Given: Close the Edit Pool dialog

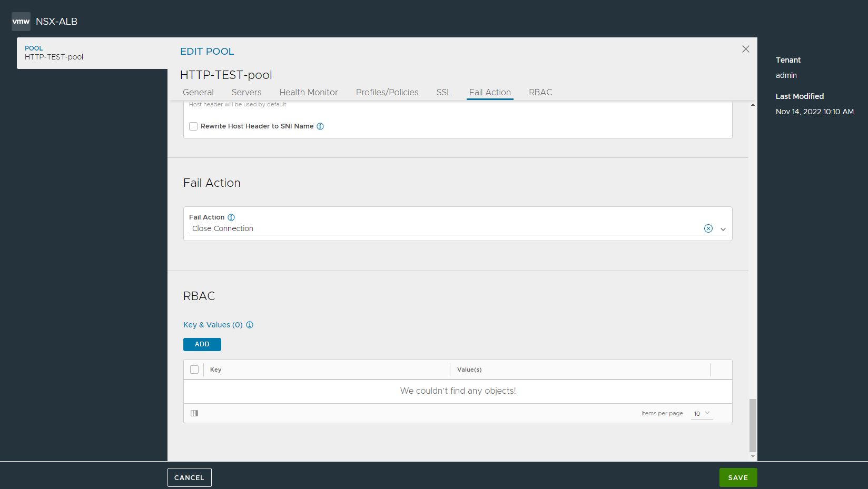Looking at the screenshot, I should 746,49.
